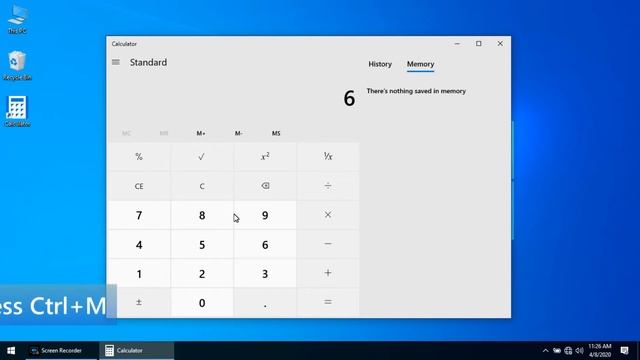Click the MC memory clear button
The height and width of the screenshot is (360, 640).
(127, 133)
